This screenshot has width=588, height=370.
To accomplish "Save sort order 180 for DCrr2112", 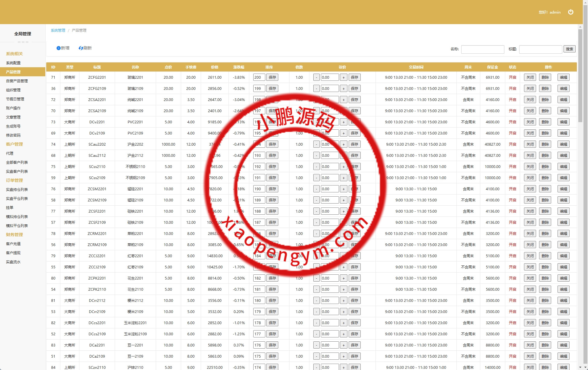I will coord(272,301).
